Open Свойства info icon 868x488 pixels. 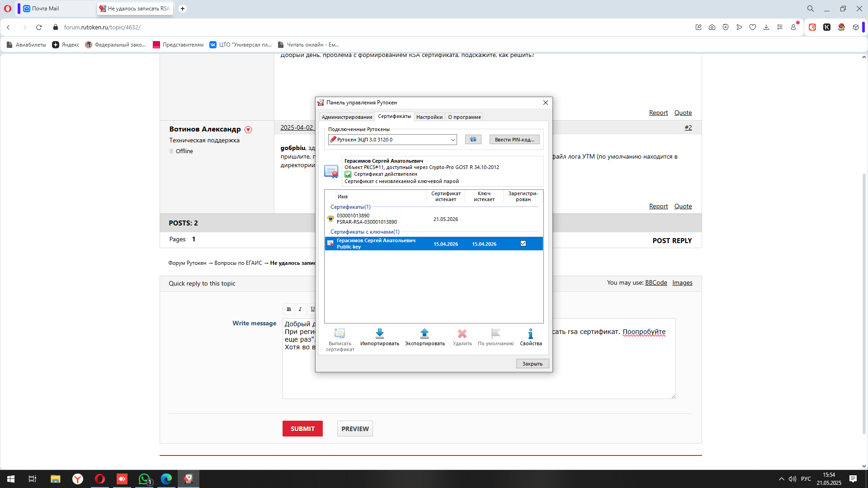click(x=531, y=333)
